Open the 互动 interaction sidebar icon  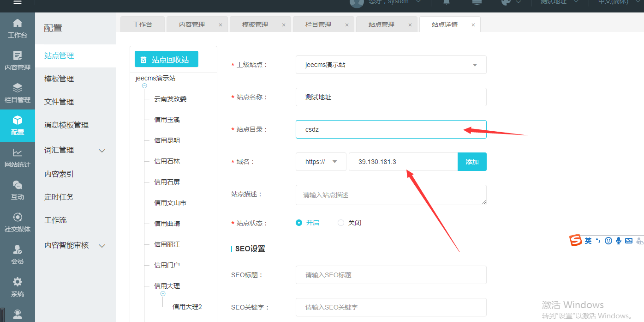[x=18, y=190]
